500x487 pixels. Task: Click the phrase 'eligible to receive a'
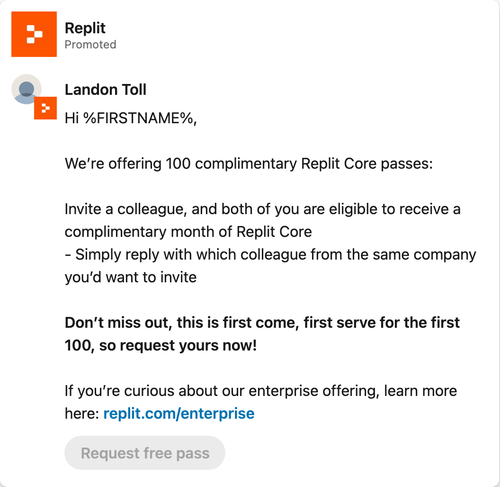(395, 209)
